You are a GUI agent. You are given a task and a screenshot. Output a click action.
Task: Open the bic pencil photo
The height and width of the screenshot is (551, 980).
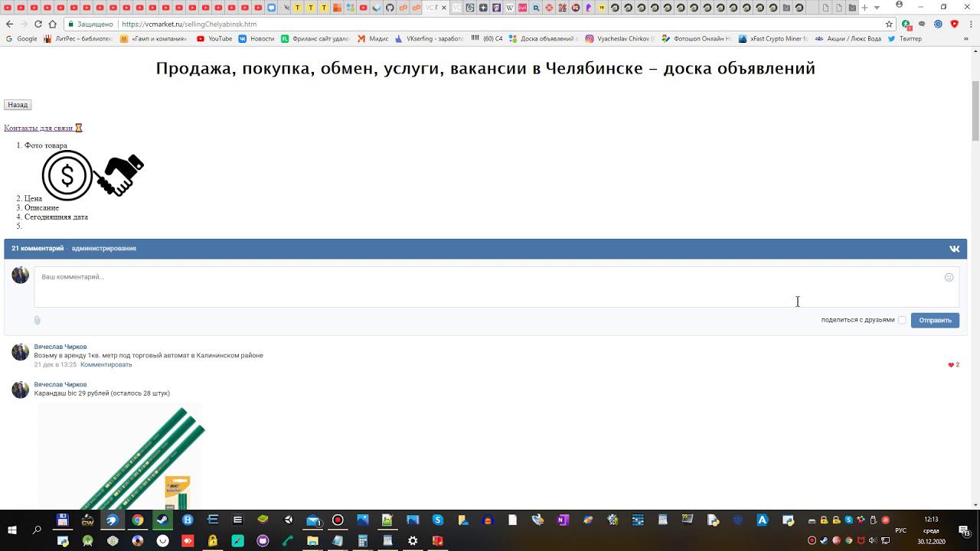pyautogui.click(x=121, y=456)
